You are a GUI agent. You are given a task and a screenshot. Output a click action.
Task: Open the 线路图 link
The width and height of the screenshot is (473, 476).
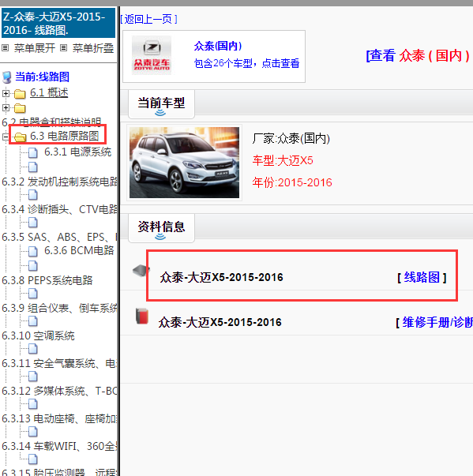[x=422, y=277]
